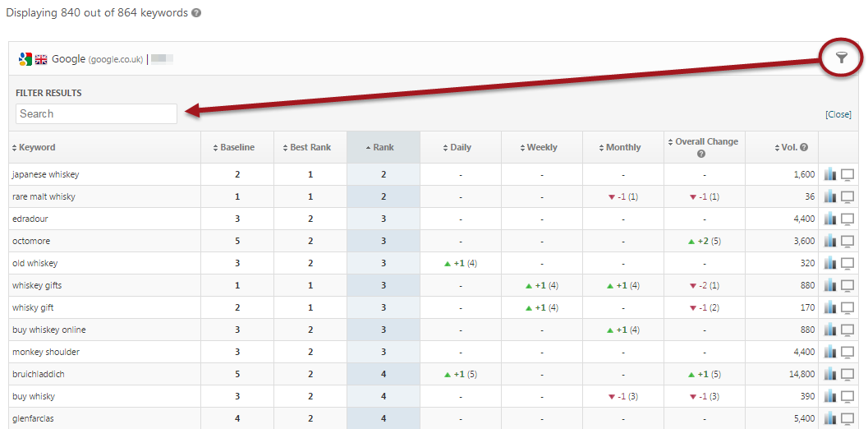Screen dimensions: 868x429
Task: Sort table by Vol. column
Action: pos(788,147)
